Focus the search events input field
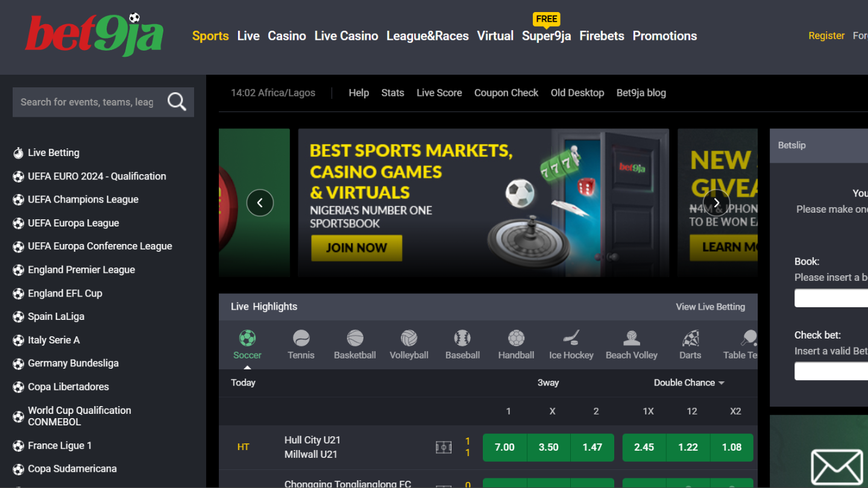The height and width of the screenshot is (488, 868). [87, 102]
